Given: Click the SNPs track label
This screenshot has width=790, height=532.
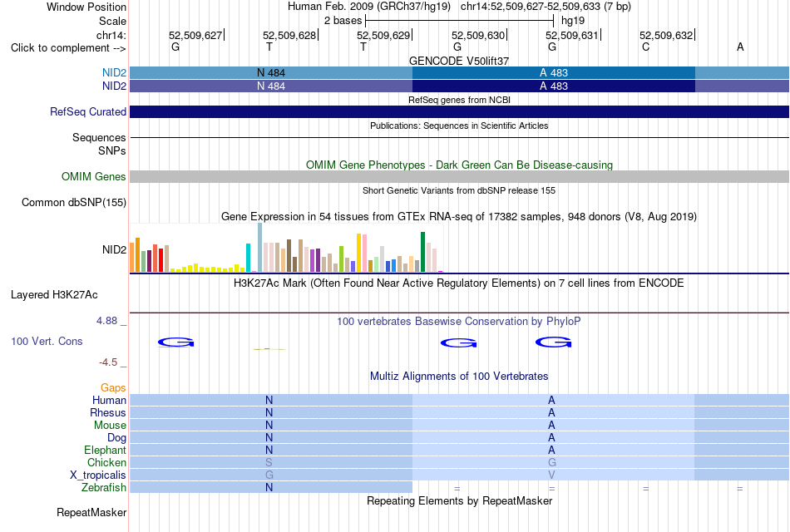Looking at the screenshot, I should point(112,150).
